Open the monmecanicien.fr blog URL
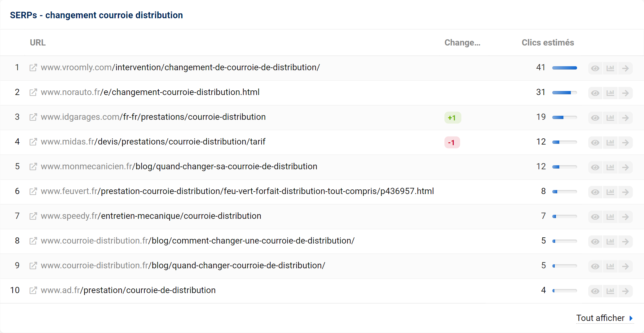This screenshot has width=644, height=333. coord(179,166)
